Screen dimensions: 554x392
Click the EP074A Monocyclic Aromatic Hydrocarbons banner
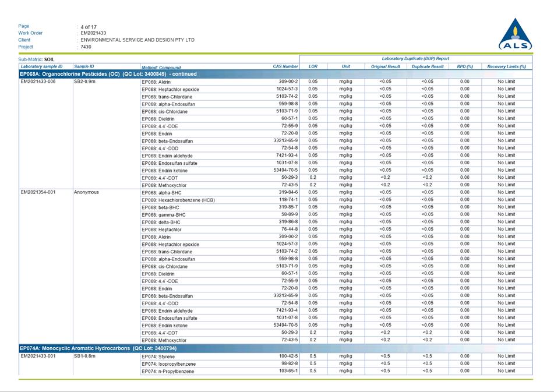[x=276, y=348]
